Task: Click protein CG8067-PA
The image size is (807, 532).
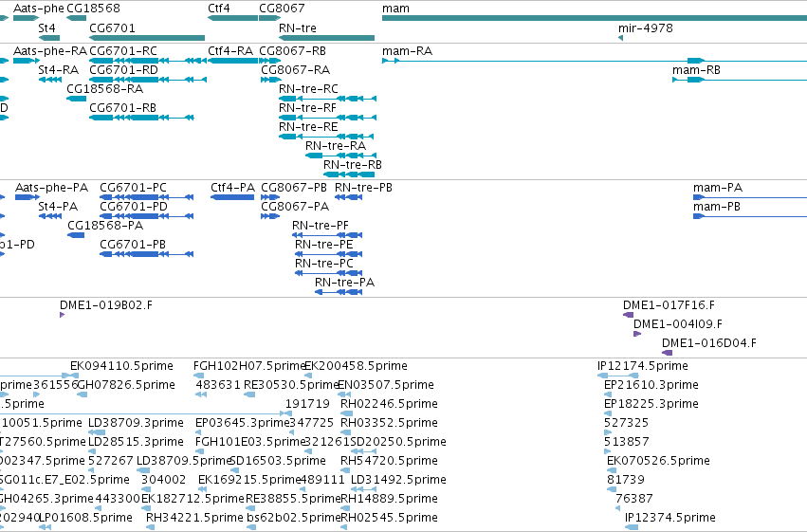Action: pos(270,216)
